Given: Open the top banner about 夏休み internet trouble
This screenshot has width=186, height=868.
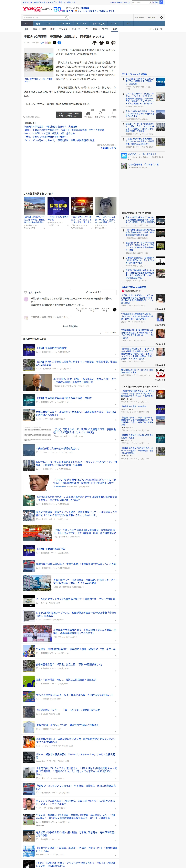Looking at the screenshot, I should [49, 2].
